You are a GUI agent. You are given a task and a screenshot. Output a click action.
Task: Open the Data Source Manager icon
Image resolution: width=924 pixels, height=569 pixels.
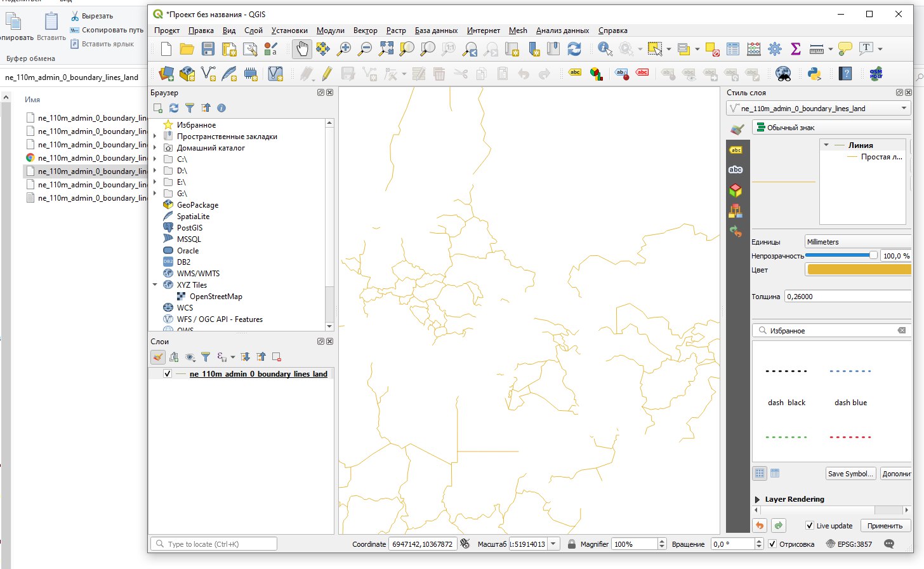pyautogui.click(x=166, y=74)
